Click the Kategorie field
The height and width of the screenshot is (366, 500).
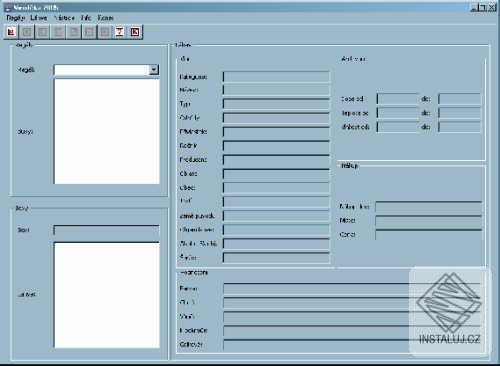point(276,77)
